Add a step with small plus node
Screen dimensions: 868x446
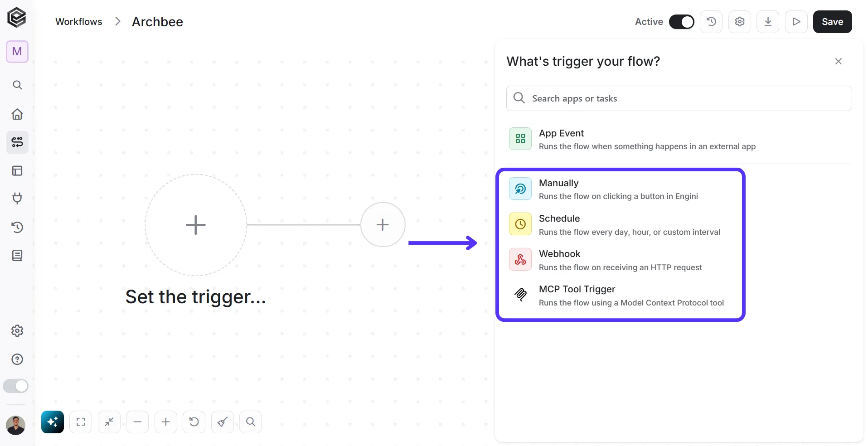(x=383, y=224)
